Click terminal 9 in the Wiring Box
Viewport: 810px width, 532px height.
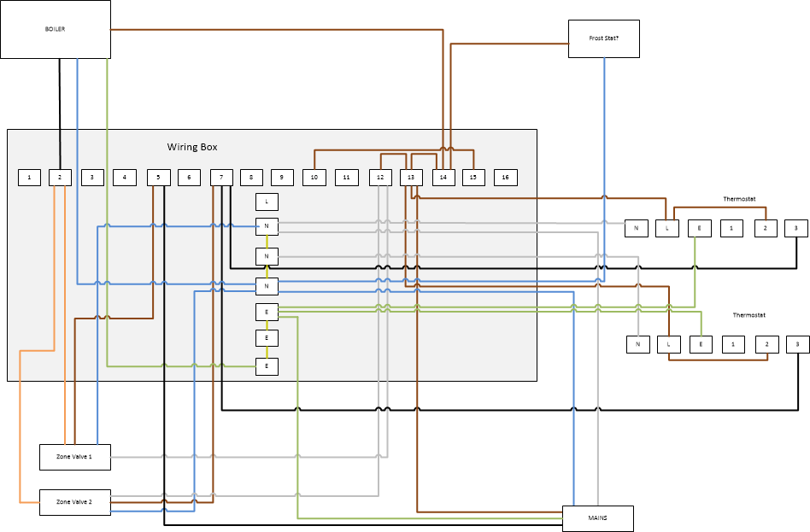pos(282,178)
